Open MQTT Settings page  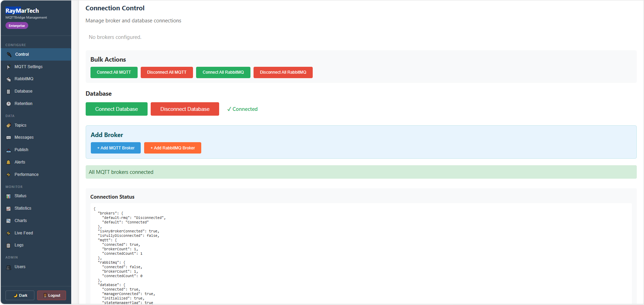pos(36,67)
